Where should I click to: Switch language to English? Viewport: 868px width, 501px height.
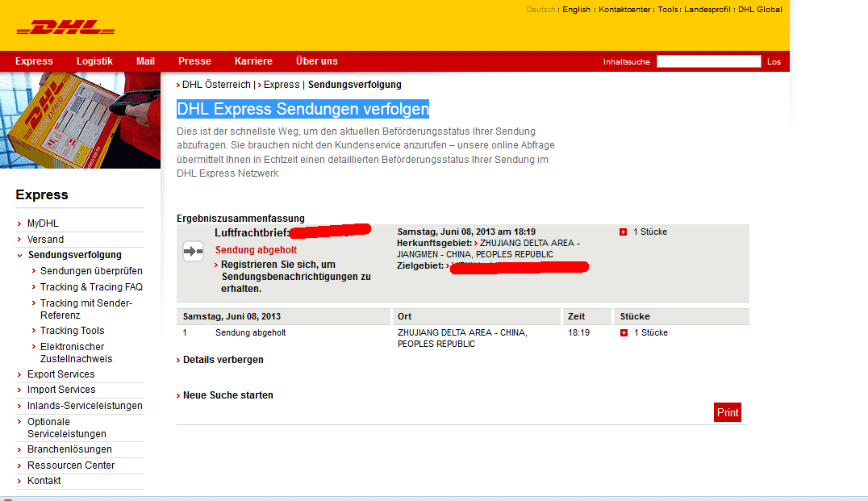[576, 10]
